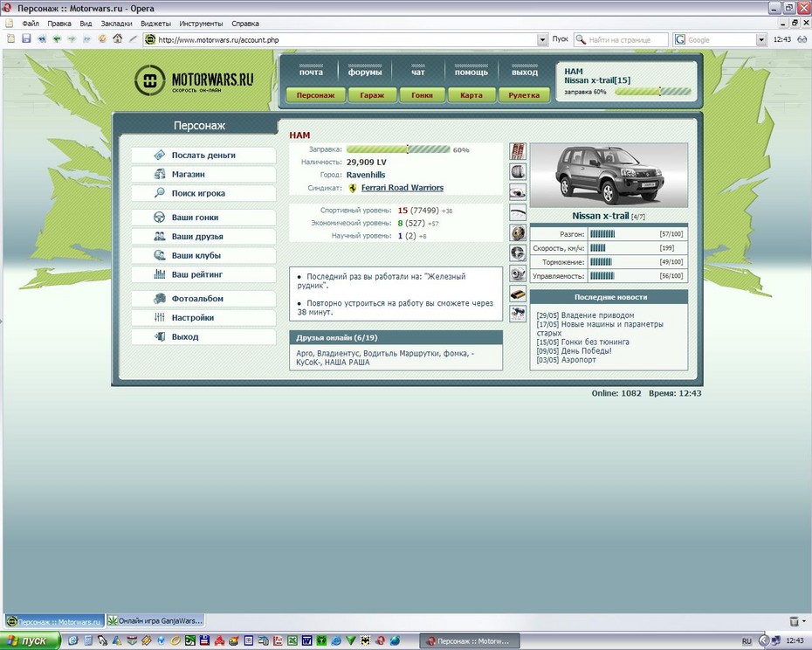Click the Гонки yellow nav button

(x=422, y=95)
